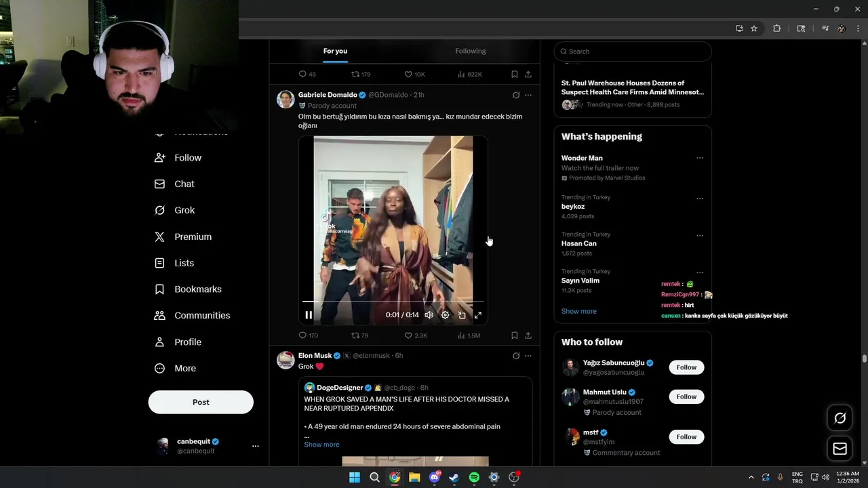The image size is (868, 488).
Task: Open Lists from the sidebar
Action: [174, 263]
